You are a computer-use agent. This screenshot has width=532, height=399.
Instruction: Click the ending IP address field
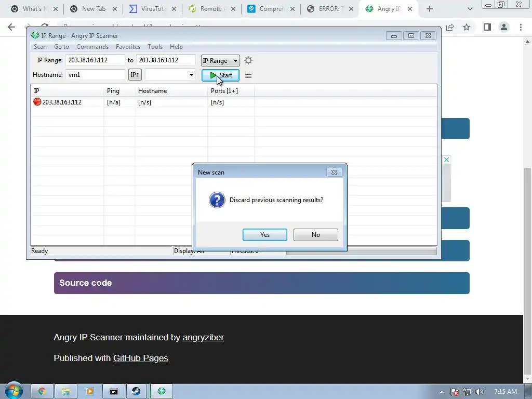click(x=166, y=60)
